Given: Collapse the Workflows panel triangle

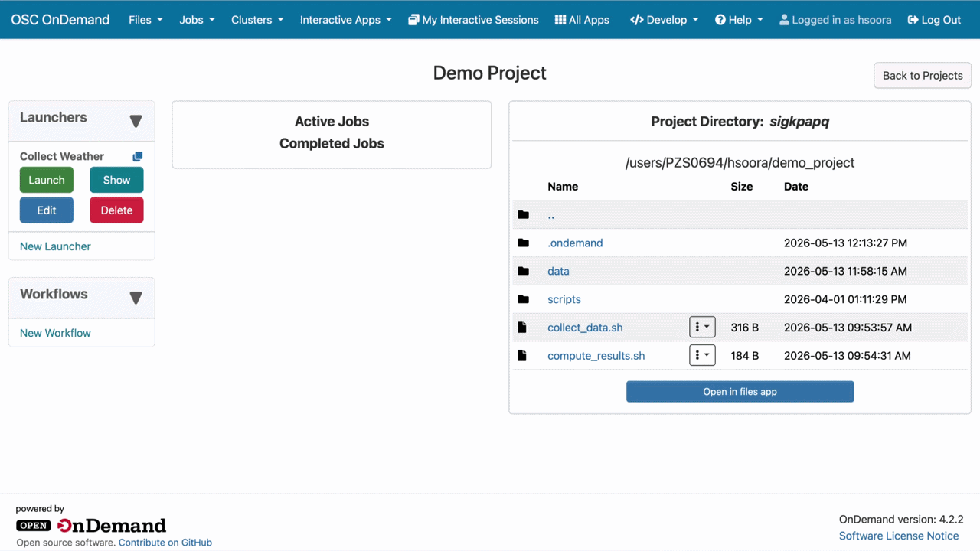Looking at the screenshot, I should tap(136, 298).
